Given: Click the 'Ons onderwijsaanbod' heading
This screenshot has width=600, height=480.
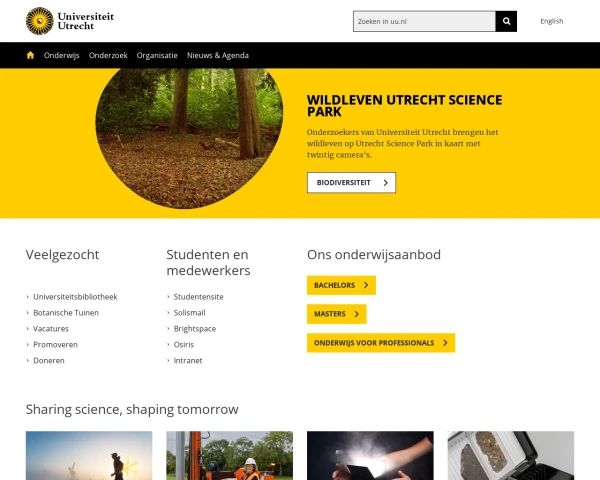Looking at the screenshot, I should tap(374, 255).
